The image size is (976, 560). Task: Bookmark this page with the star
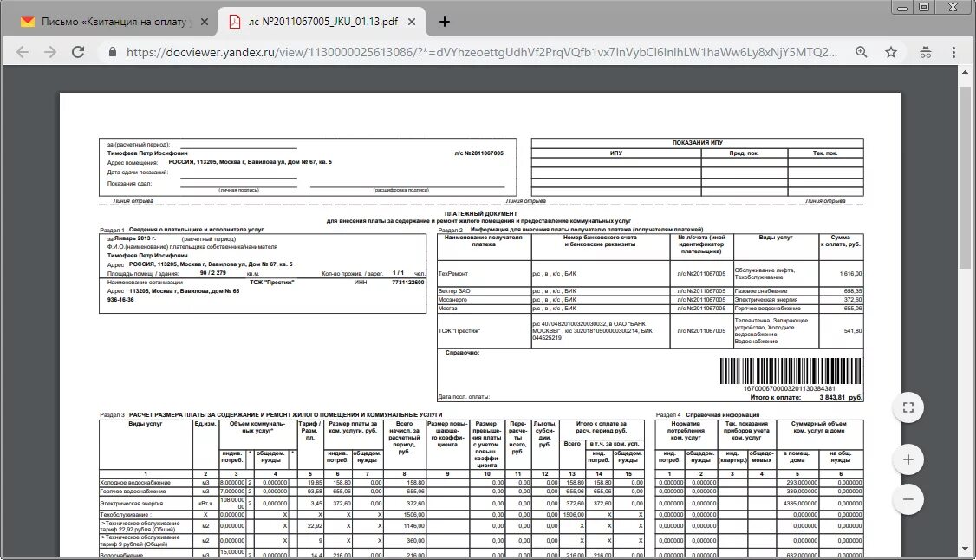point(891,52)
